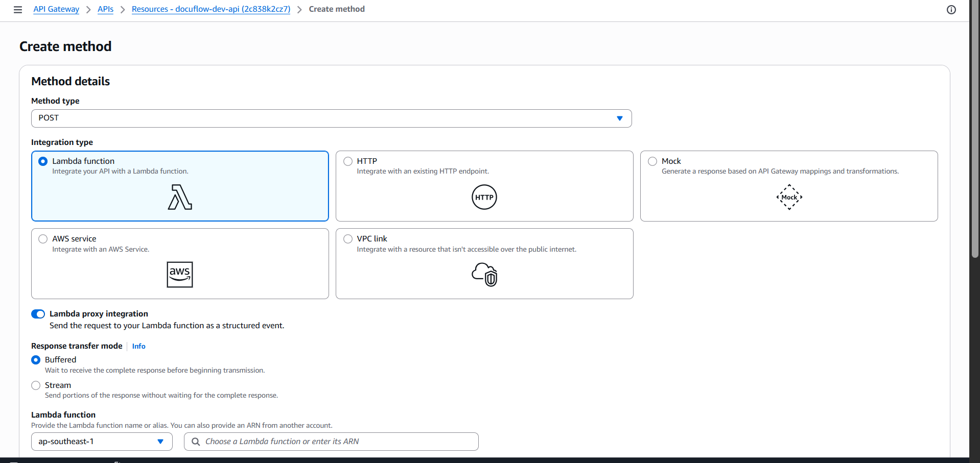Screen dimensions: 980x463
Task: Choose Stream response transfer mode
Action: [36, 385]
